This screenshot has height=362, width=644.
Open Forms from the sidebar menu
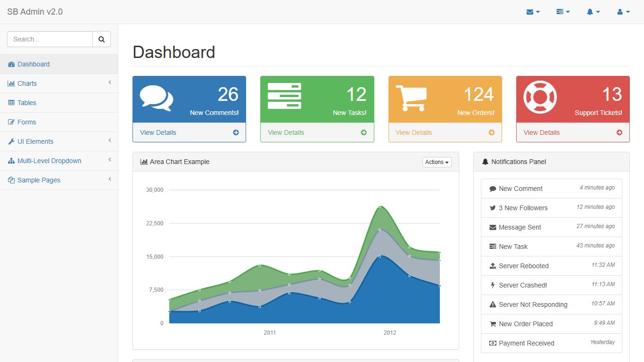pyautogui.click(x=27, y=122)
